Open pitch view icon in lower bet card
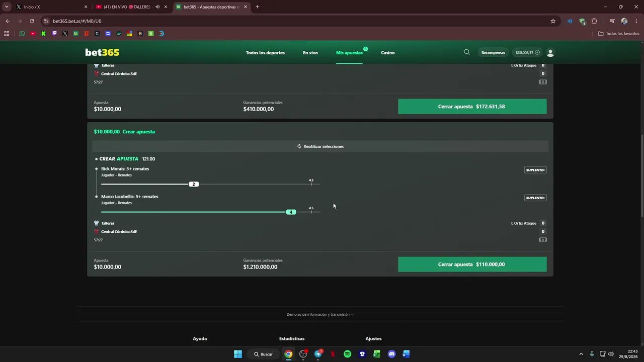644x362 pixels. 543,240
